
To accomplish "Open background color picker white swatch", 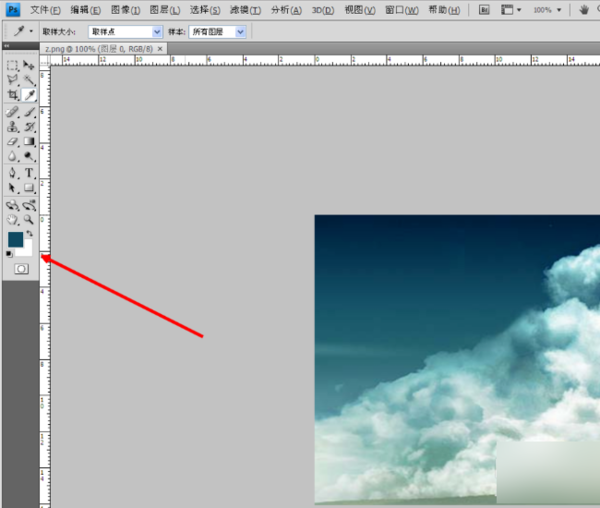I will 28,251.
